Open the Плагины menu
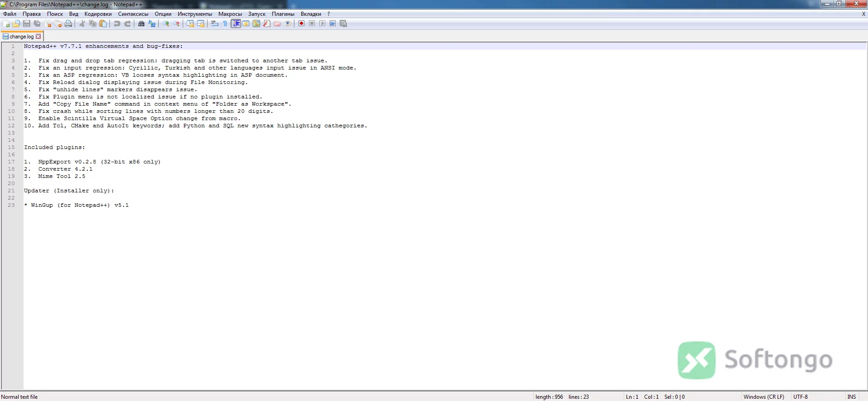The width and height of the screenshot is (868, 401). 283,14
